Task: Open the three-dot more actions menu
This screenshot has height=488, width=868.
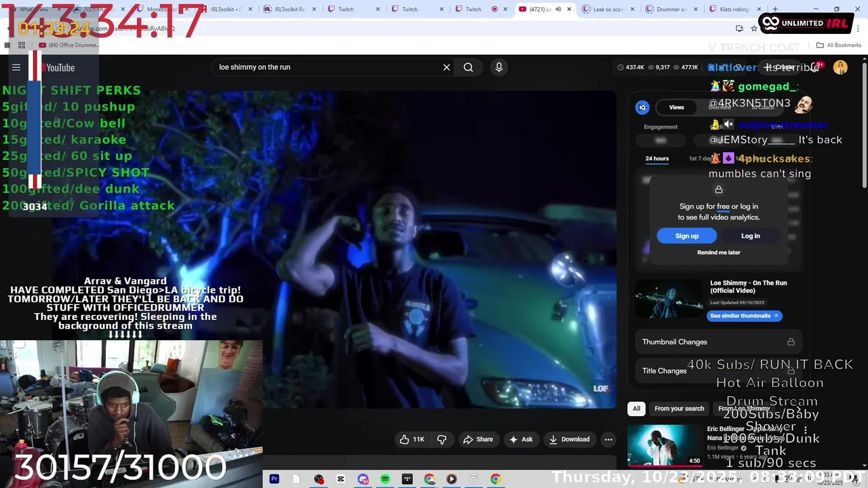Action: 608,439
